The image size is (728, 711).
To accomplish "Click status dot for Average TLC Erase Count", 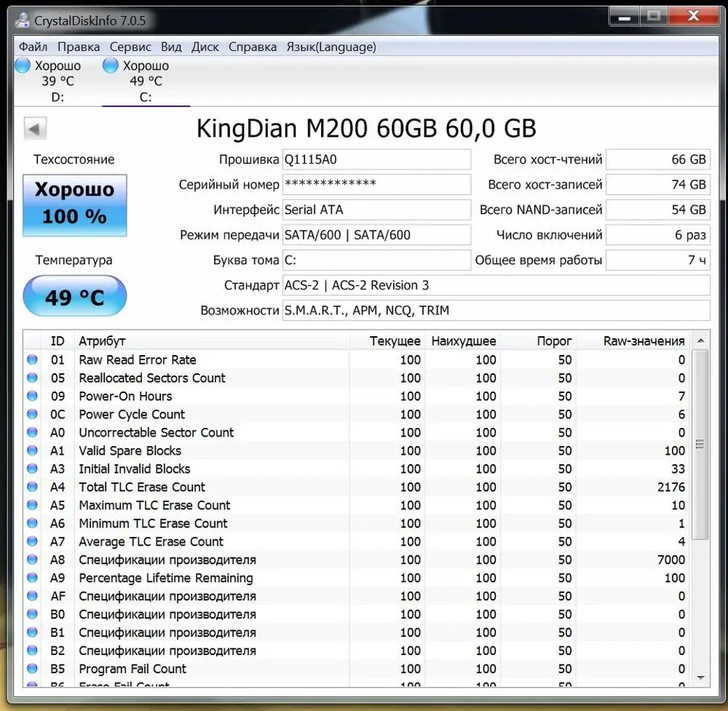I will 32,541.
